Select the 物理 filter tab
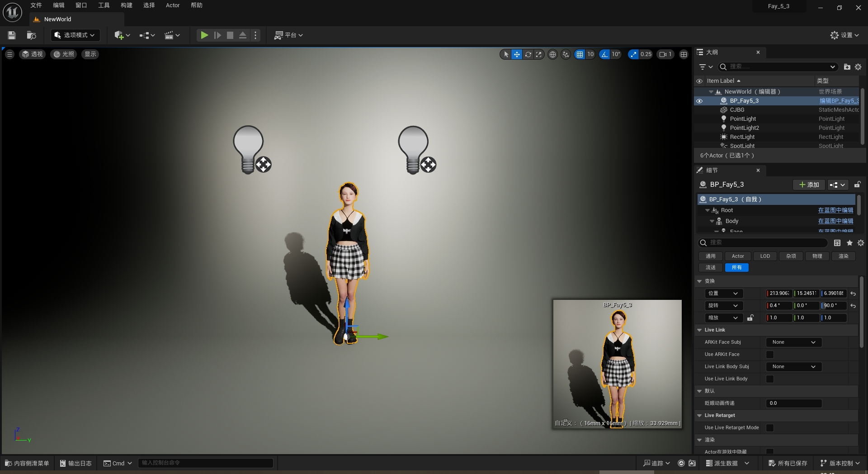868x474 pixels. pyautogui.click(x=817, y=256)
